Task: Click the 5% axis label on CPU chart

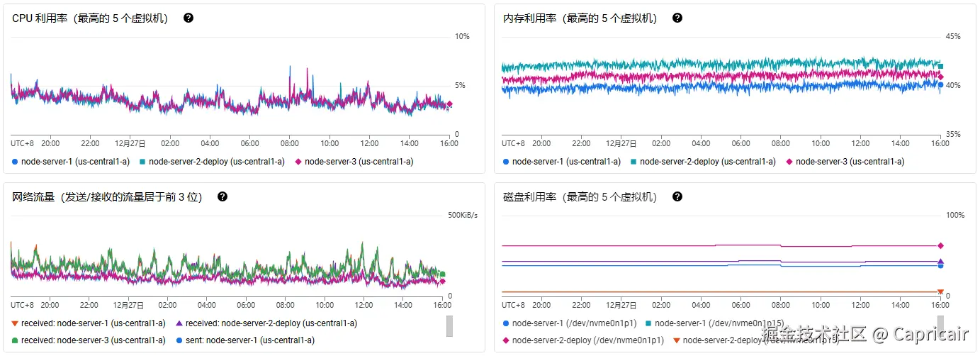Action: point(461,86)
